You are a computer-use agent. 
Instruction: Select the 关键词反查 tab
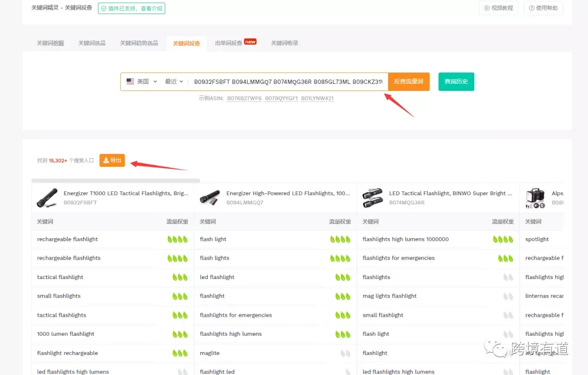[186, 44]
